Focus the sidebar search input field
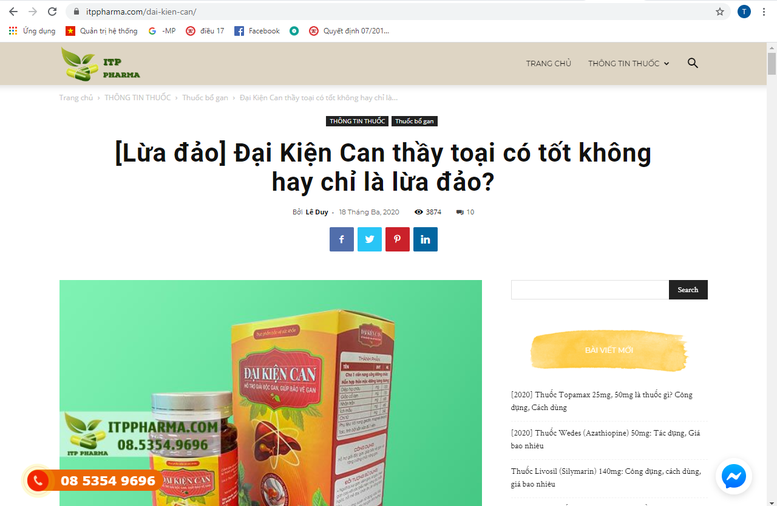 pos(590,289)
